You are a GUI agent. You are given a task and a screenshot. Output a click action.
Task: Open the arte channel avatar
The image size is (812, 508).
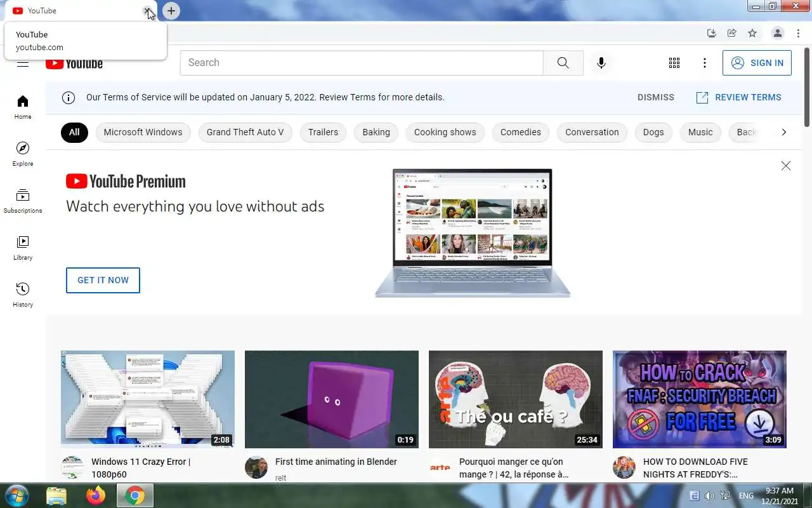coord(440,467)
